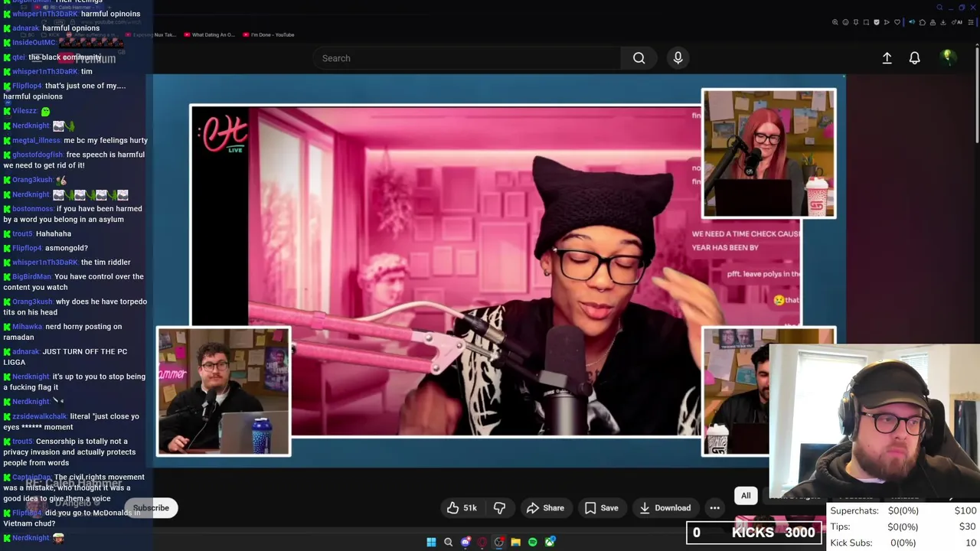Open Spotify from the taskbar

(533, 542)
